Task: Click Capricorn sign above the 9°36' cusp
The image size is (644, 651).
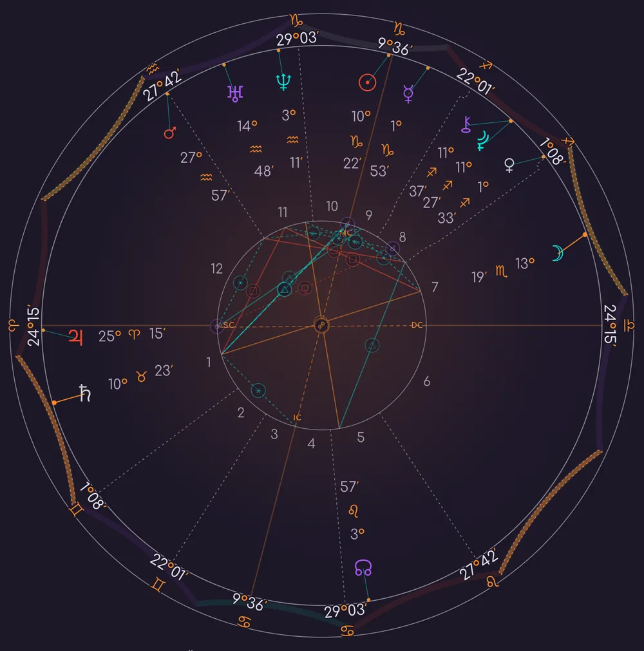Action: coord(399,28)
